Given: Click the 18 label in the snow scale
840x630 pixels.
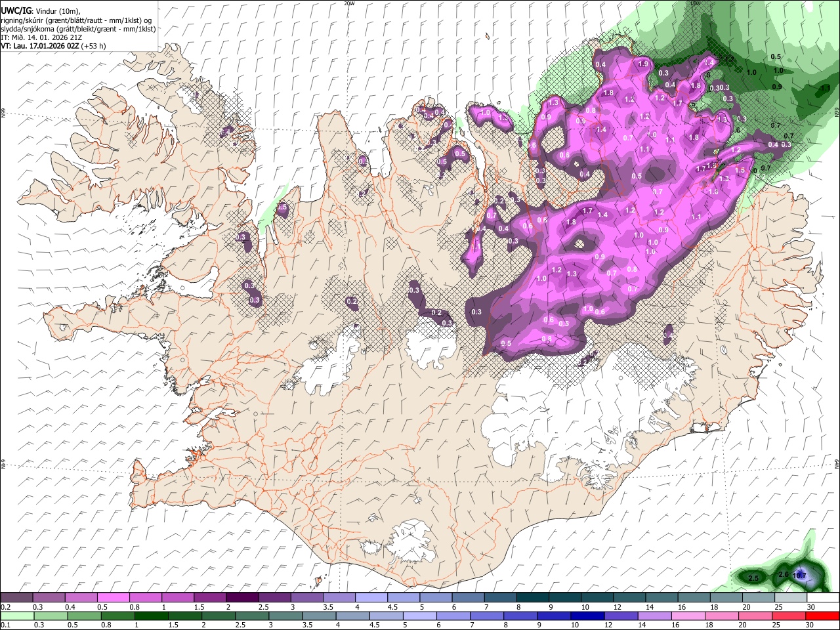Looking at the screenshot, I should 713,607.
